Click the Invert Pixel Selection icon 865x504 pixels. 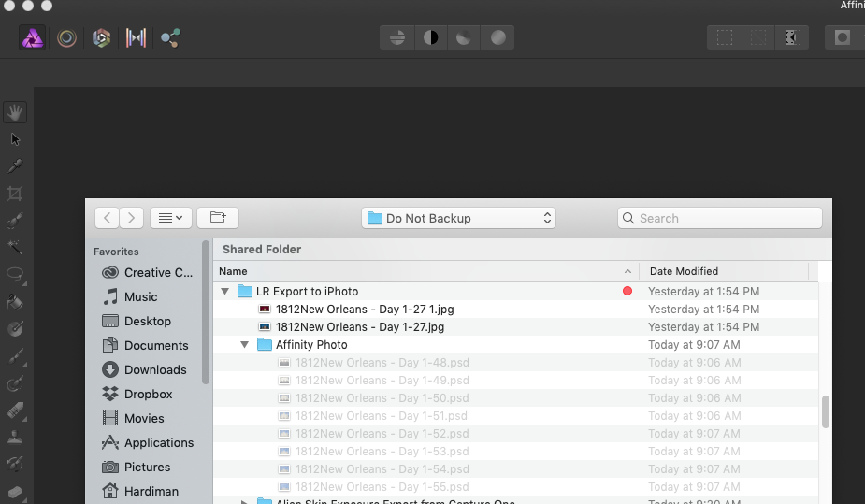pos(792,37)
